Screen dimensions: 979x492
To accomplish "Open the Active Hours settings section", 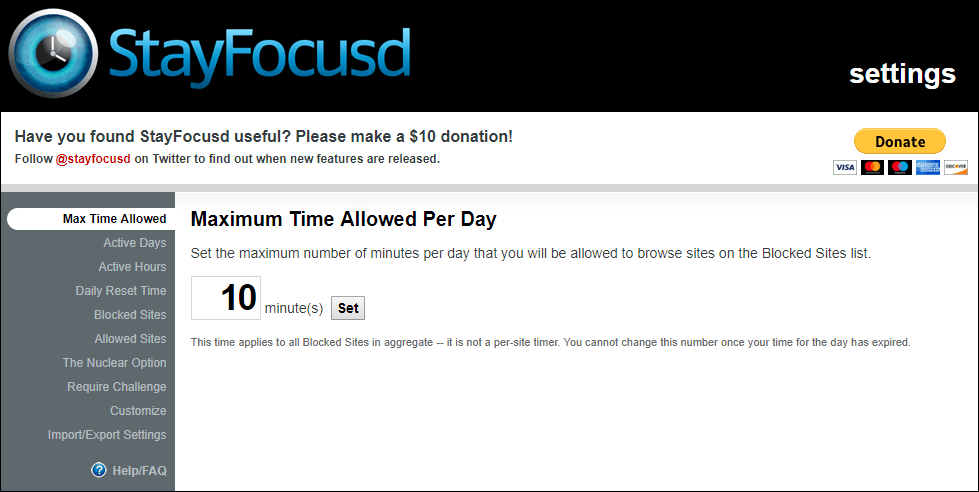I will 132,267.
